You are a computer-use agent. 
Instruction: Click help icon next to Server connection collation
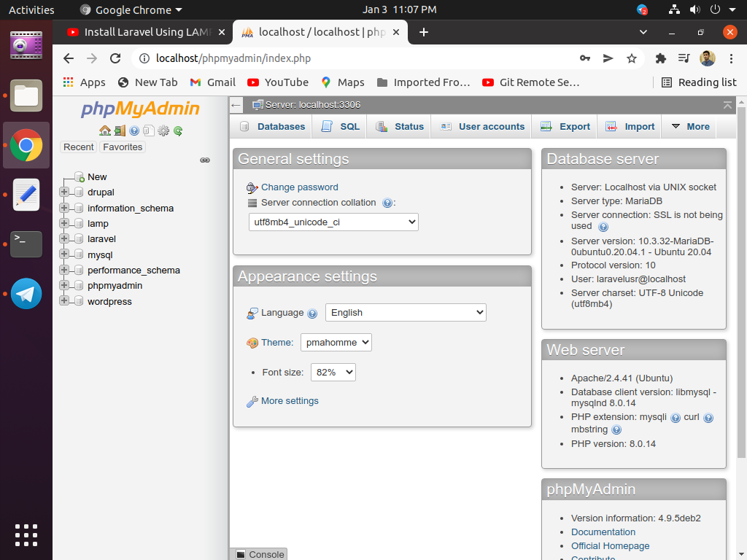coord(387,203)
